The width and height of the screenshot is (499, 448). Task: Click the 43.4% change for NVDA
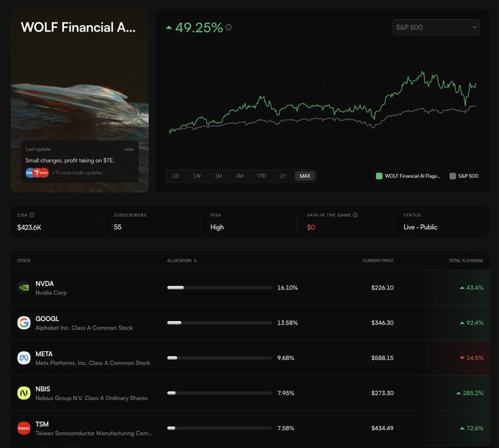(x=472, y=287)
